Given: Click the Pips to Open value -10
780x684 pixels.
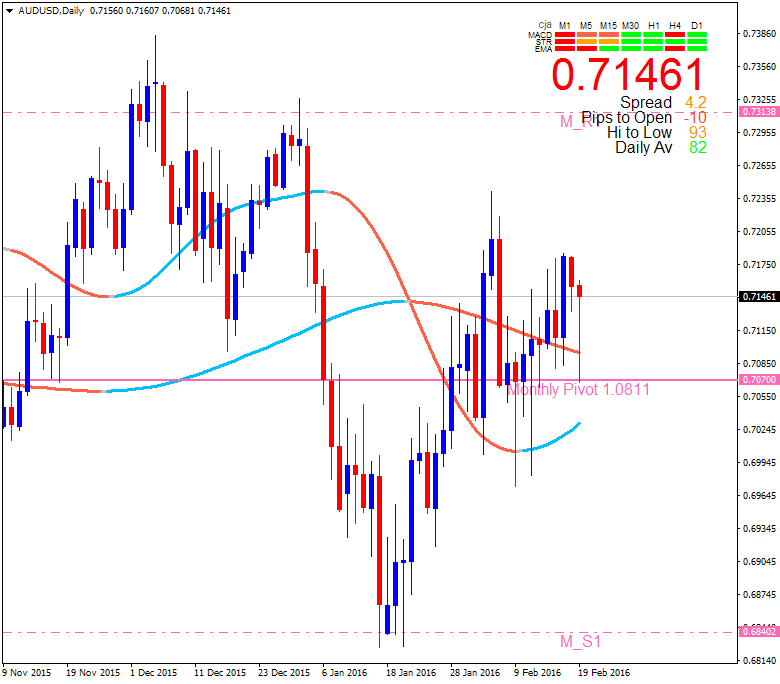Looking at the screenshot, I should (x=695, y=117).
